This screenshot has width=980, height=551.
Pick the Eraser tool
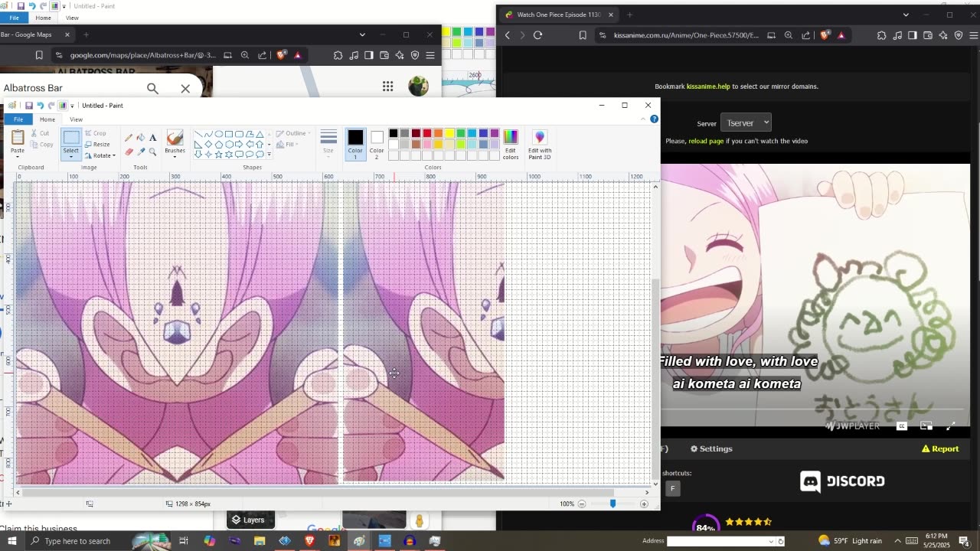tap(129, 151)
